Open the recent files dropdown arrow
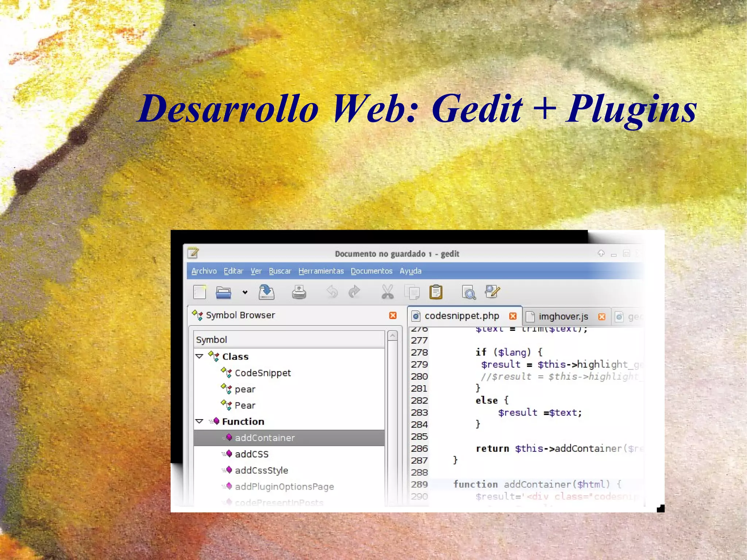The image size is (747, 560). (245, 292)
